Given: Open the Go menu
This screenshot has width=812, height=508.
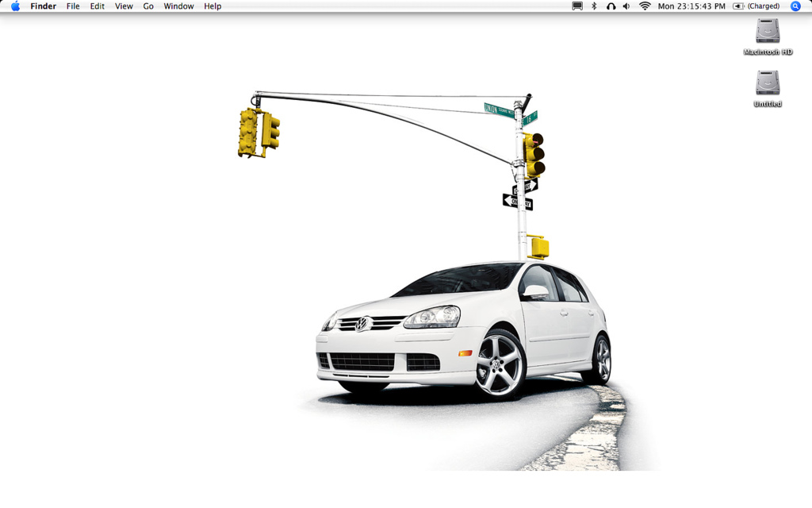Looking at the screenshot, I should click(x=148, y=6).
